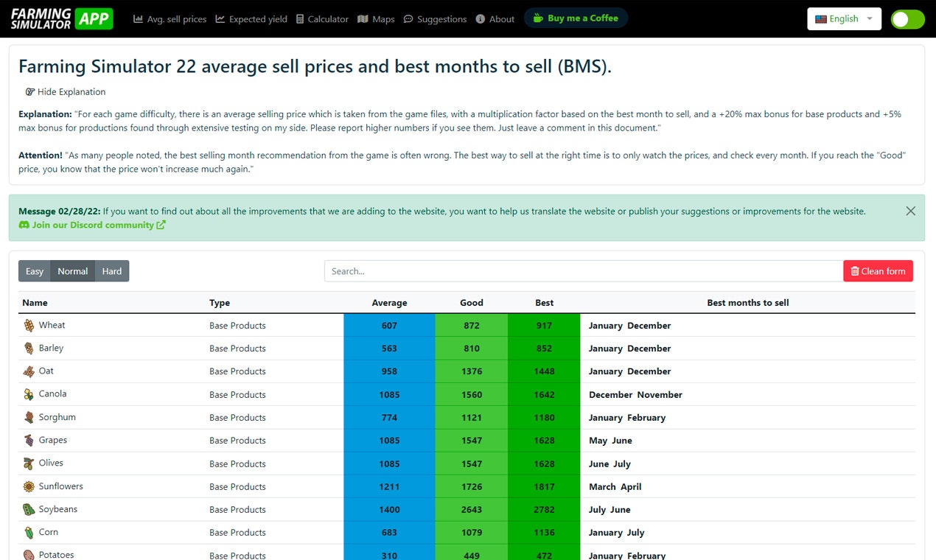
Task: Click the Grapes crop icon
Action: 29,441
